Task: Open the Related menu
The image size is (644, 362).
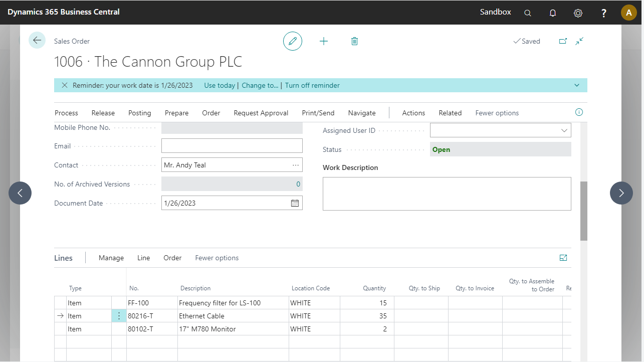Action: (450, 113)
